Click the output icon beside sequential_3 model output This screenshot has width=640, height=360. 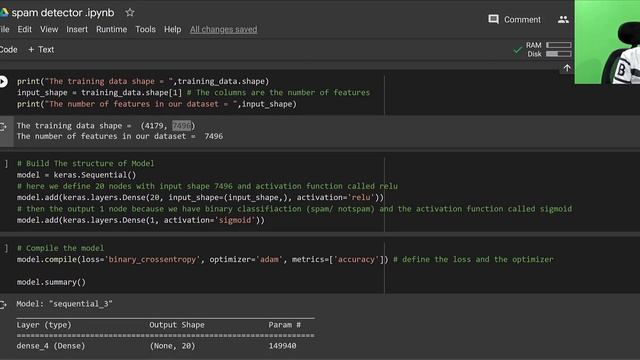click(x=3, y=304)
